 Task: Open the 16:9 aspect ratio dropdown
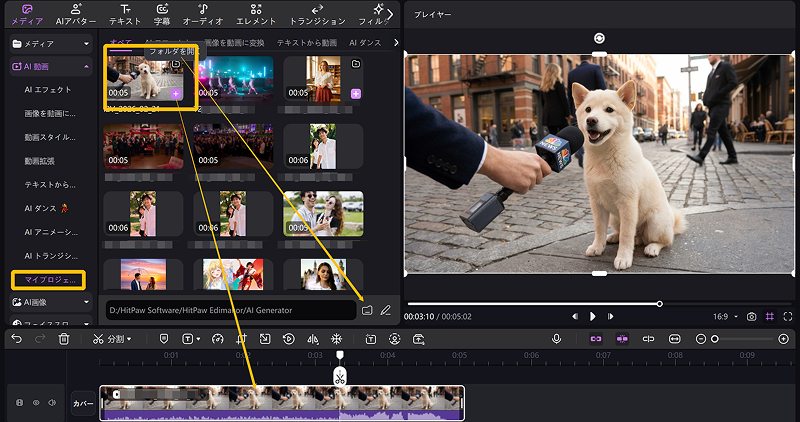736,317
